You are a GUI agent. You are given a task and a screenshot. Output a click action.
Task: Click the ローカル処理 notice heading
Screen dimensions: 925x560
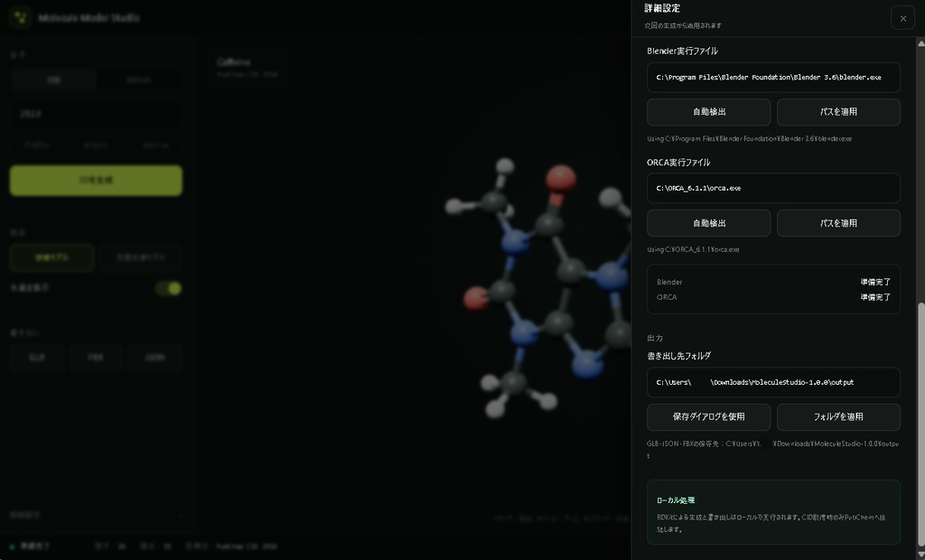(676, 500)
